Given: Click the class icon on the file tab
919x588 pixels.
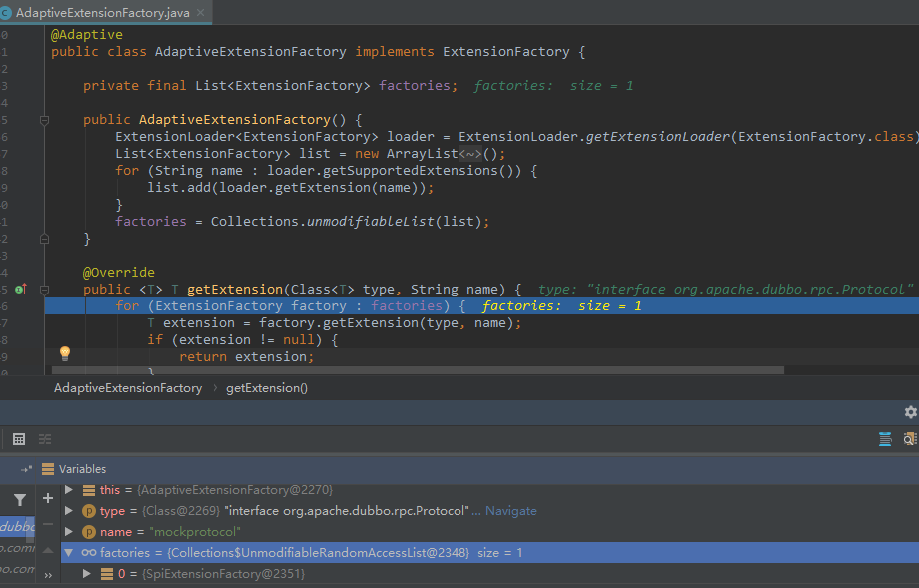Looking at the screenshot, I should 6,12.
